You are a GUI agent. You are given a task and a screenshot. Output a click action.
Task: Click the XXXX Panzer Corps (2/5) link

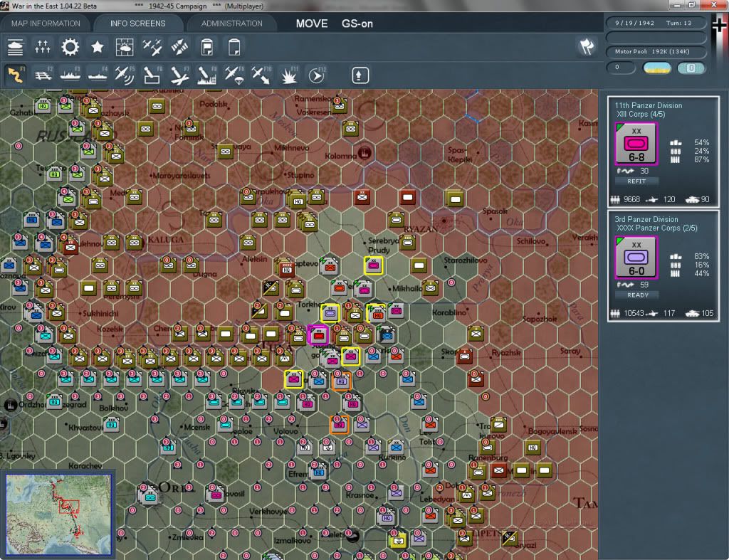656,228
